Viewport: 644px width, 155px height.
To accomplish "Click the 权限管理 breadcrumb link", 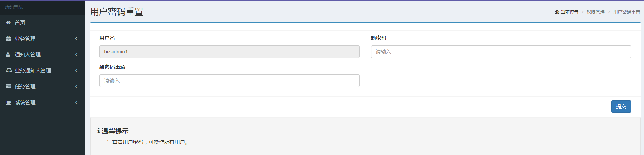I will [x=595, y=12].
